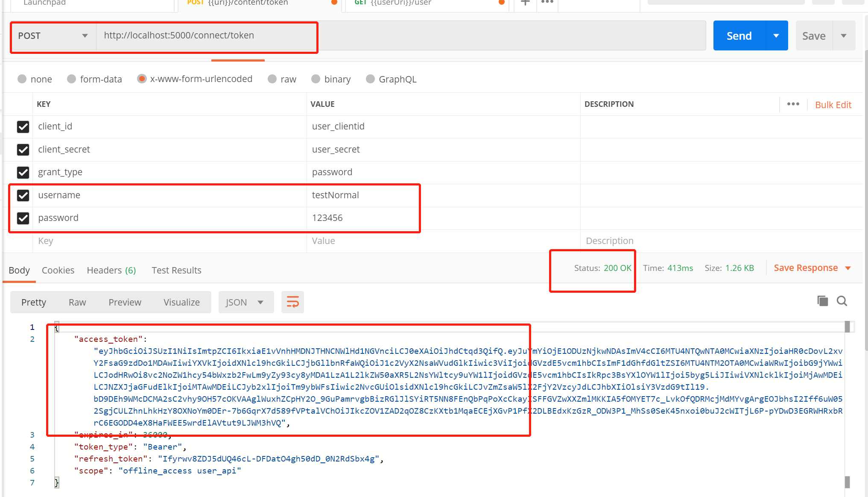Click the grant_type password value cell

pyautogui.click(x=443, y=172)
